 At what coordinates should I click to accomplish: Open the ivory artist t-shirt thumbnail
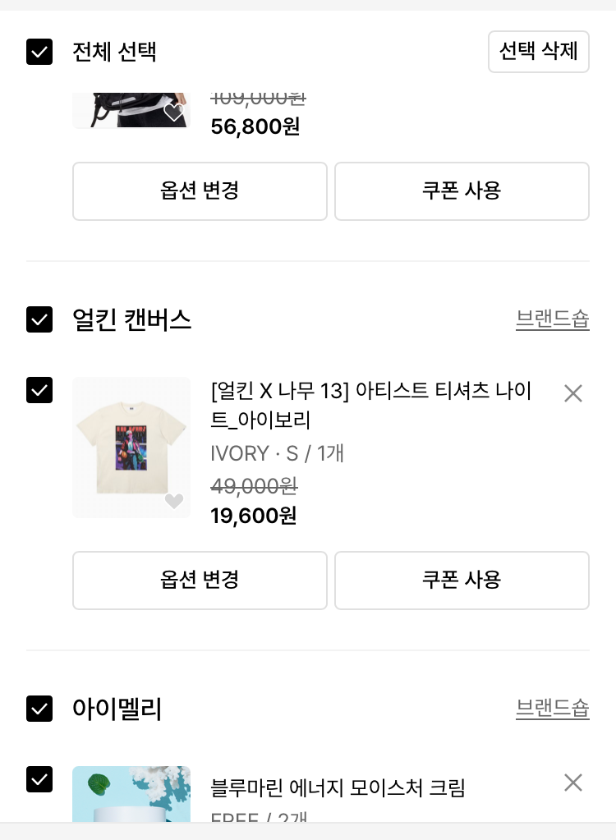pyautogui.click(x=131, y=448)
